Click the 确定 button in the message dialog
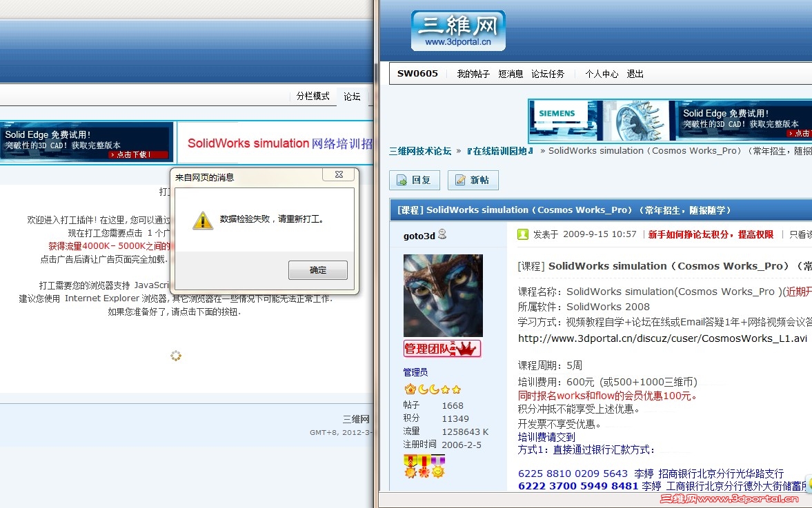The image size is (812, 508). (317, 270)
